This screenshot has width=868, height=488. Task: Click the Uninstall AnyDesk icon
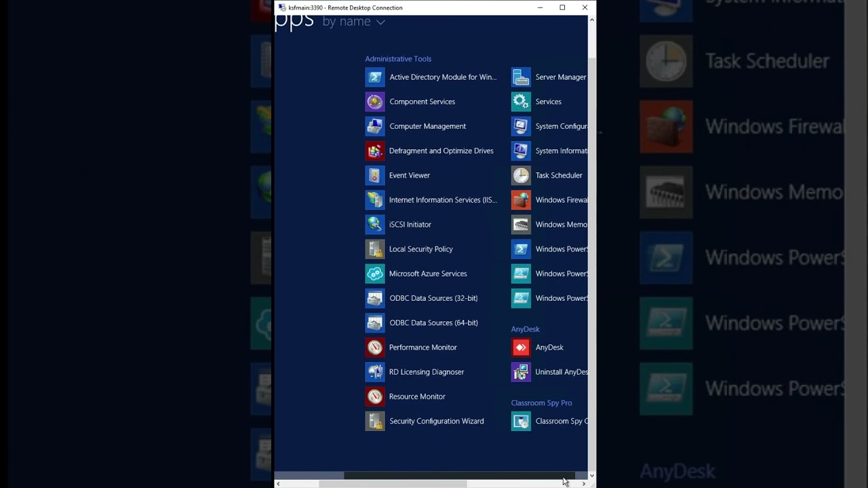click(521, 372)
